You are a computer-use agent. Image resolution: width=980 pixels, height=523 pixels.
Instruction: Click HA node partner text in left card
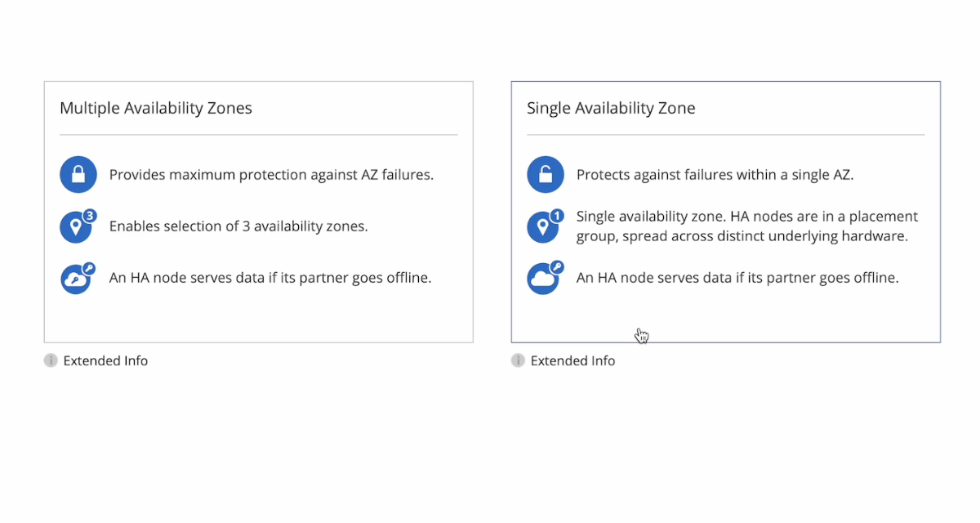point(270,278)
